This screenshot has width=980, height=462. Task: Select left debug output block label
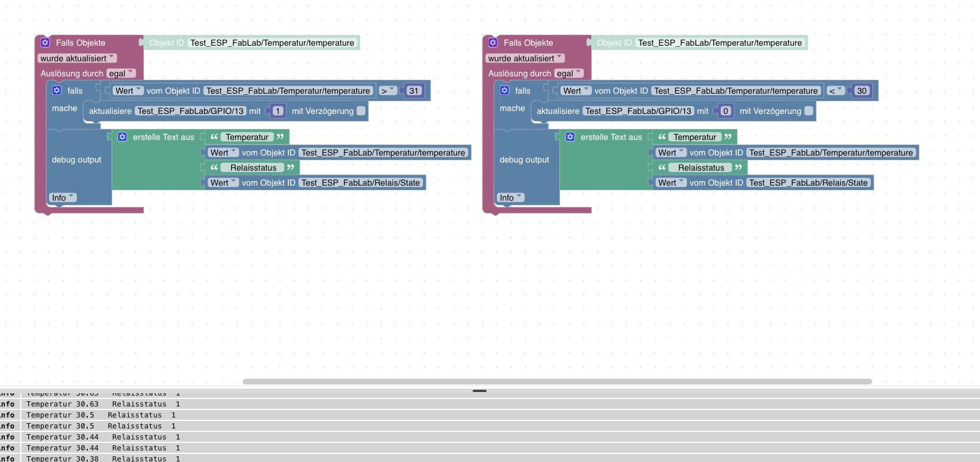(76, 160)
